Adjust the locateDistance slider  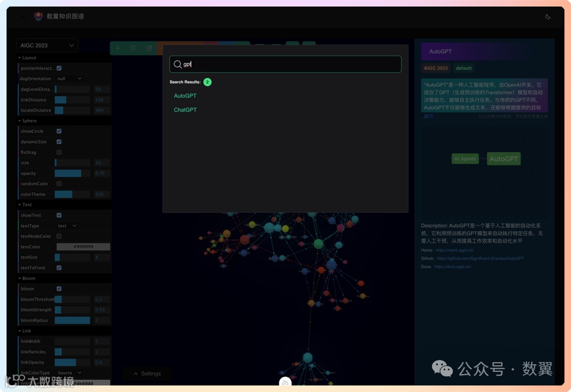72,111
